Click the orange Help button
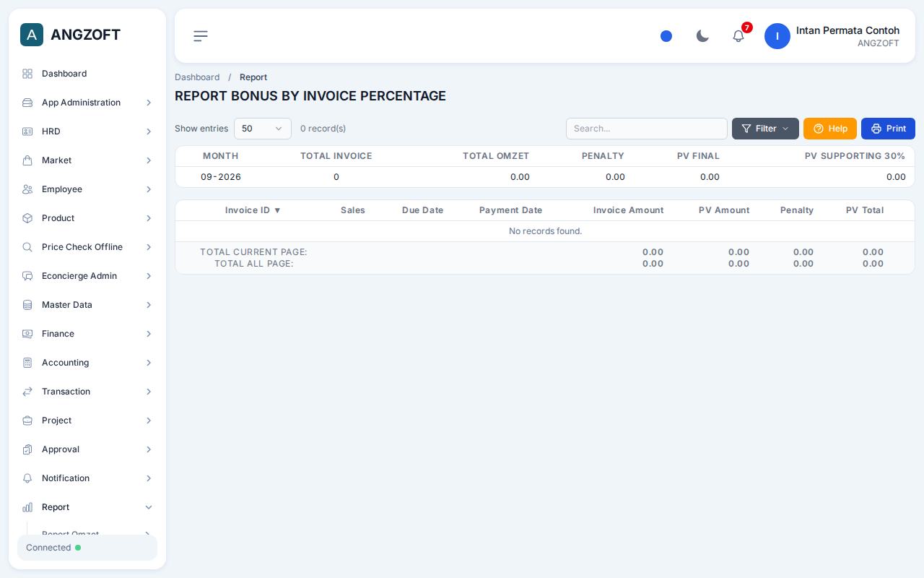 (x=830, y=129)
